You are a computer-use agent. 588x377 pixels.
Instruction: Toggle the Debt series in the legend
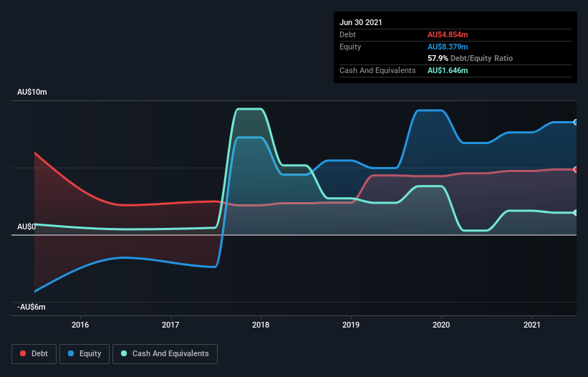pos(34,354)
